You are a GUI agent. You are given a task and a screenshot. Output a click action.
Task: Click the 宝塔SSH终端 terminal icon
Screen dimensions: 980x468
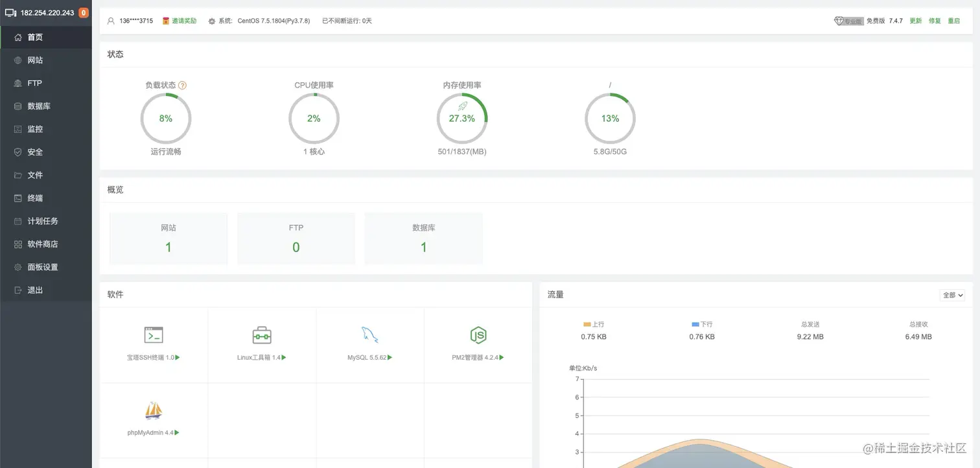tap(154, 335)
